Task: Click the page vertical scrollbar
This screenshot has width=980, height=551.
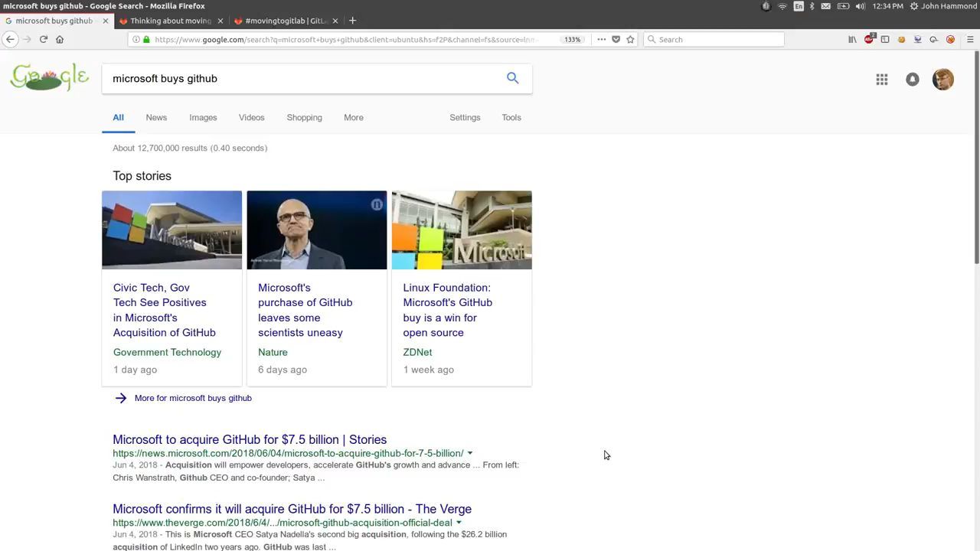Action: coord(976,159)
